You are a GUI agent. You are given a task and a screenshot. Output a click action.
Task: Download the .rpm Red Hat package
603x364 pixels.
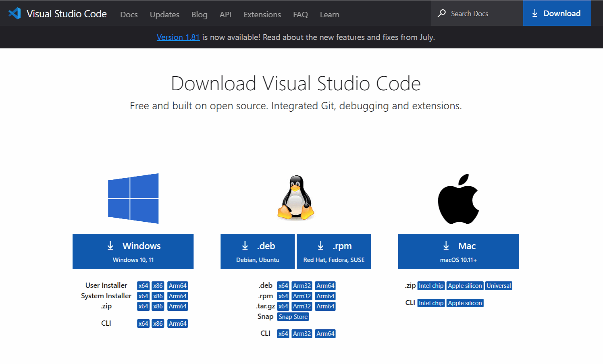334,252
